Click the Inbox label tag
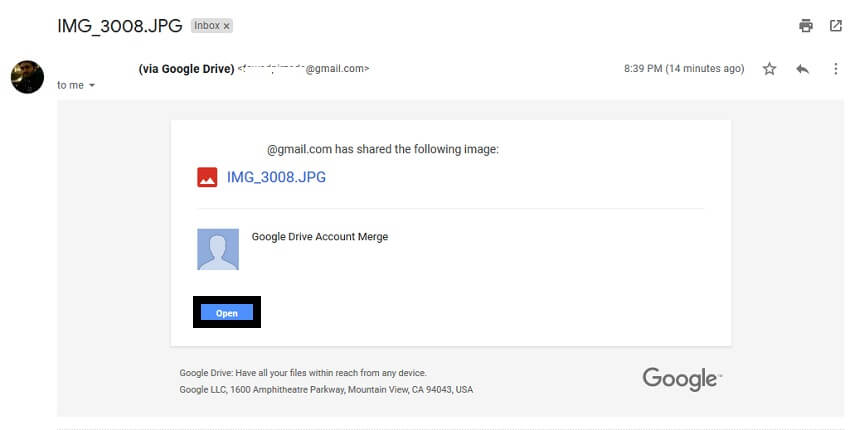This screenshot has height=430, width=850. [212, 26]
